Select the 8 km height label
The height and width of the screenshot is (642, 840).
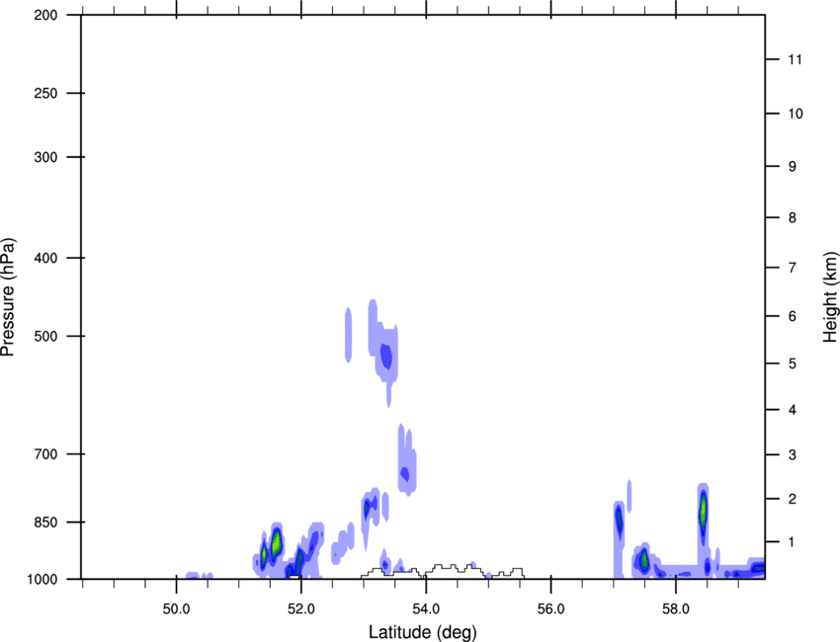click(793, 218)
